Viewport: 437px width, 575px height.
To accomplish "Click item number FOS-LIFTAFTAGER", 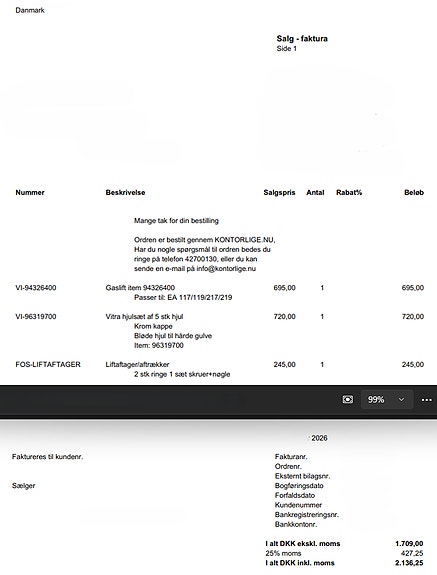I will click(48, 365).
